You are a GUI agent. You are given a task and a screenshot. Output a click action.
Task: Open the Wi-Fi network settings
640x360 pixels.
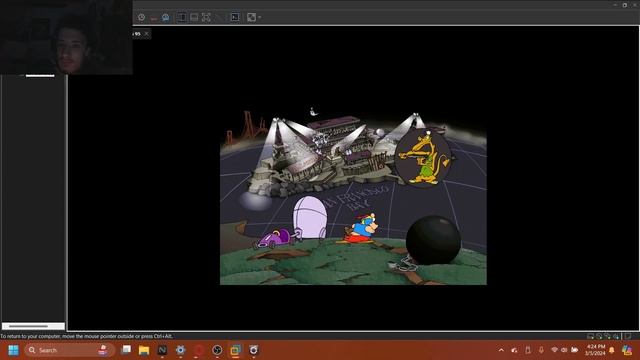tap(554, 350)
